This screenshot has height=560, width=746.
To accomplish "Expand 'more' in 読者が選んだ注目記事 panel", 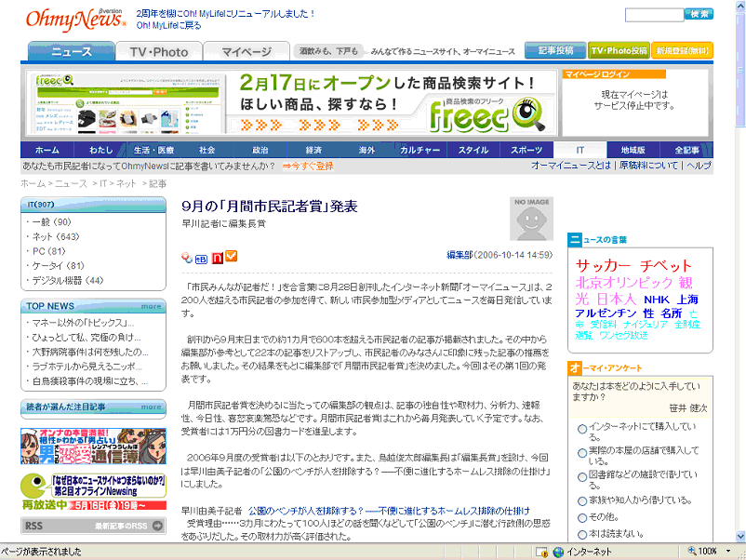I will 152,406.
